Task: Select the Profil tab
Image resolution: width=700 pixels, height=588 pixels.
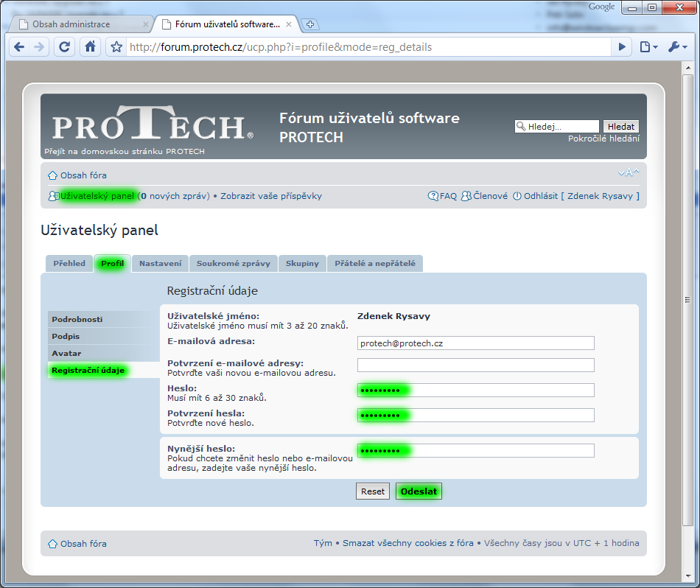Action: 113,263
